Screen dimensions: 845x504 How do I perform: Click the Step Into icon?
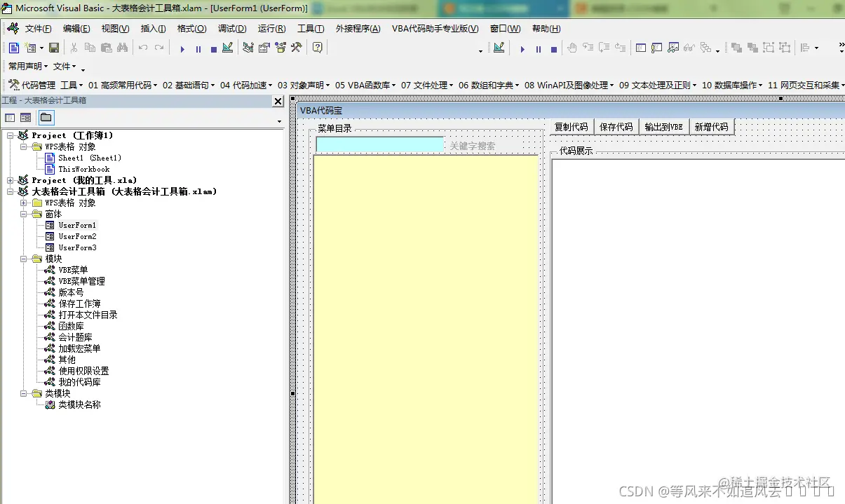[x=588, y=48]
